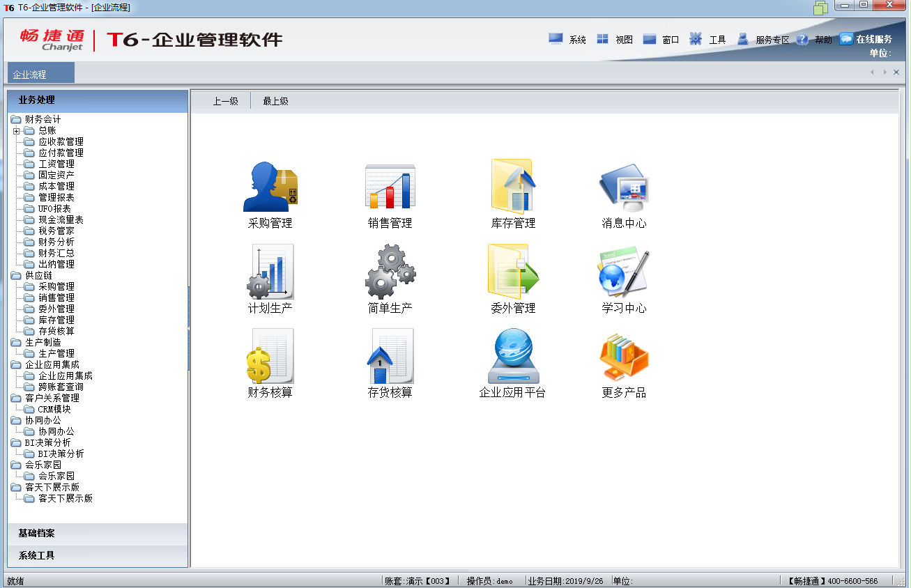The height and width of the screenshot is (588, 911).
Task: Open the 采购管理 purchasing icon
Action: click(x=270, y=186)
